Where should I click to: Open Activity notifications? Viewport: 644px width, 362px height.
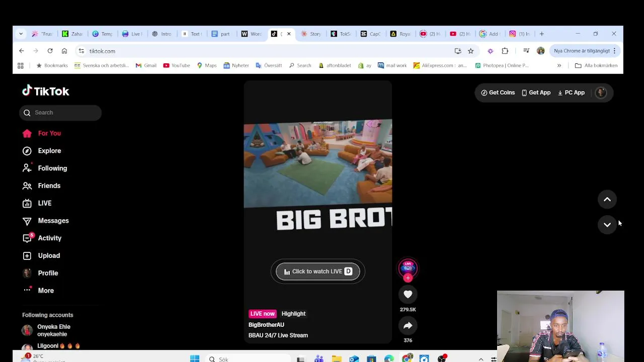point(42,238)
